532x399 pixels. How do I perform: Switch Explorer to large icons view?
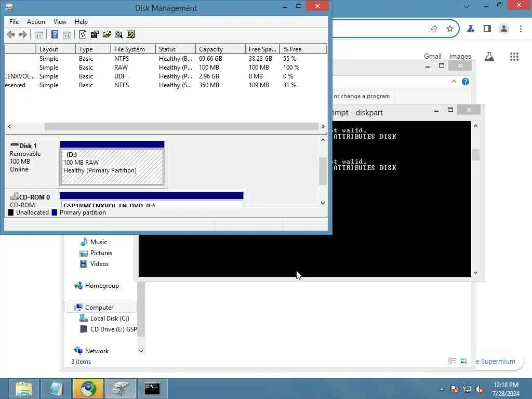(463, 361)
